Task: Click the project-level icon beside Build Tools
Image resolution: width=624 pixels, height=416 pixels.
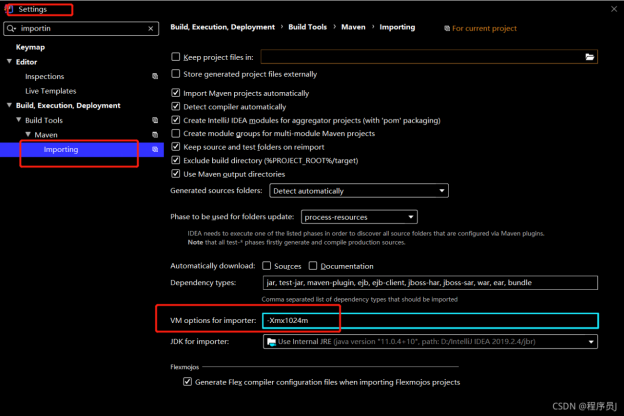Action: 155,120
